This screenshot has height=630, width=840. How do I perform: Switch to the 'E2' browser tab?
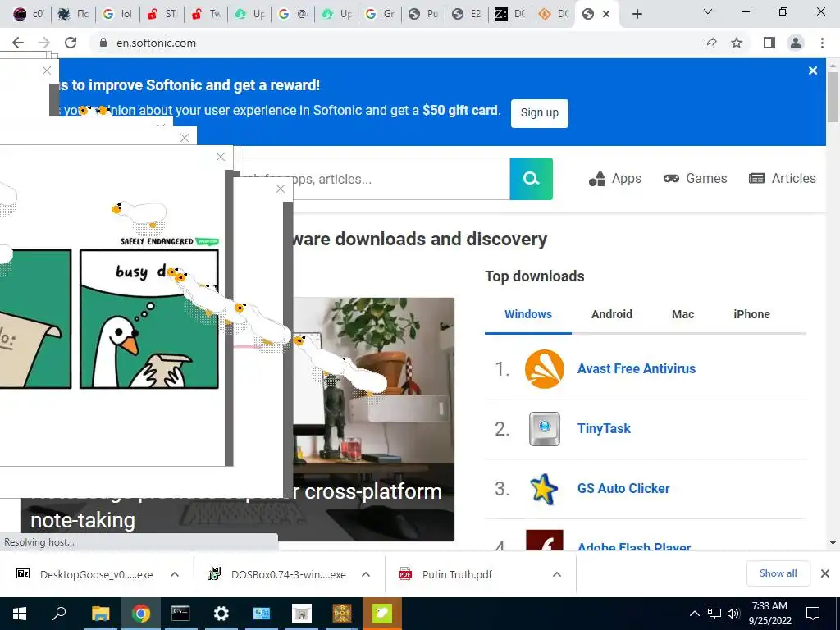(x=467, y=14)
